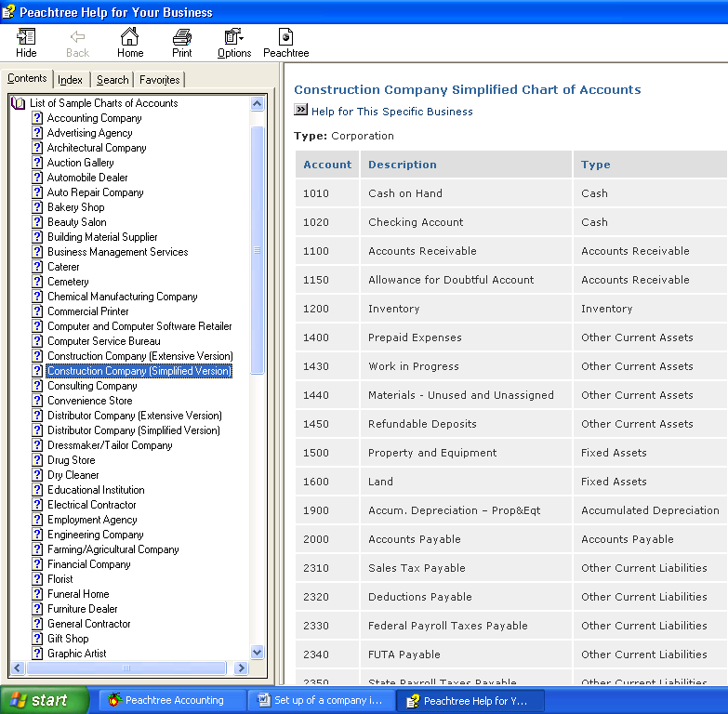Switch to the Favorites tab
This screenshot has height=714, width=728.
pyautogui.click(x=159, y=80)
